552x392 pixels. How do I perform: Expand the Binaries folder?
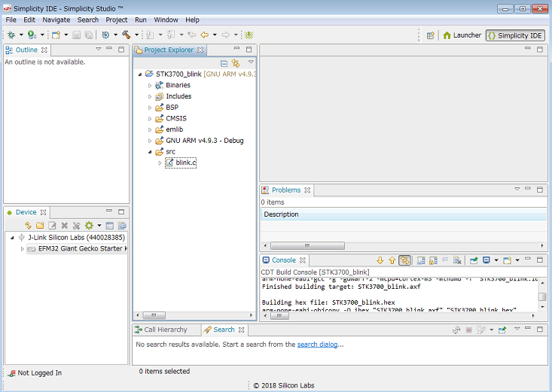[x=150, y=86]
